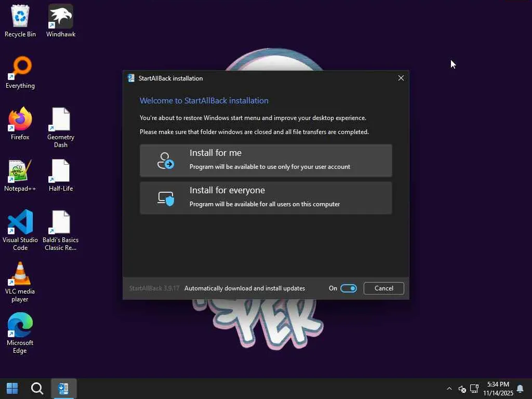The height and width of the screenshot is (399, 532).
Task: Cancel the StartAllBack installation
Action: tap(384, 288)
